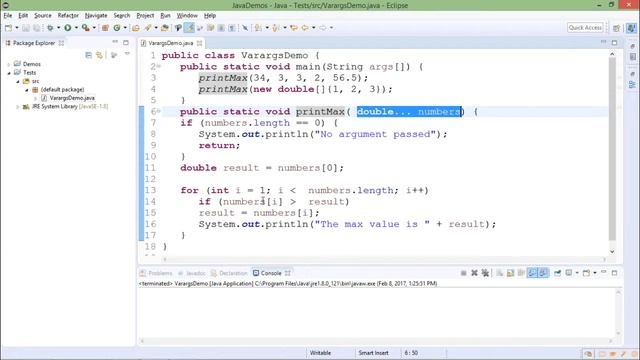Click the Save toolbar icon

pos(26,28)
